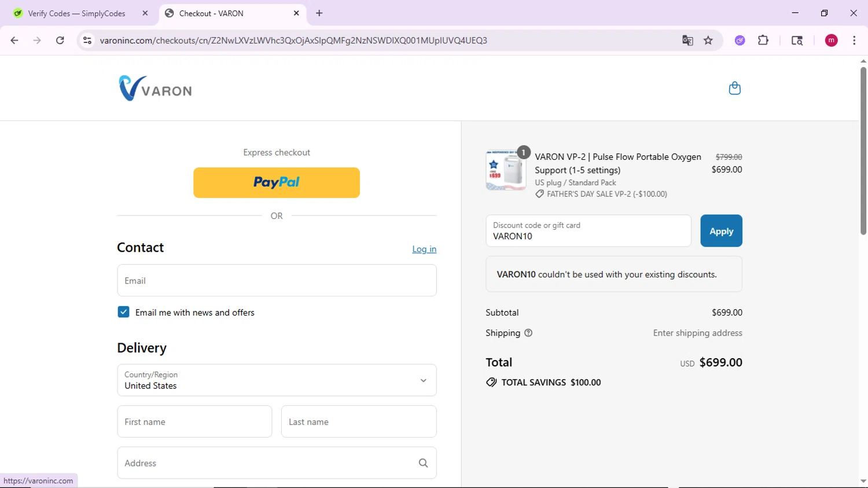This screenshot has width=868, height=488.
Task: Select the $699.00 total amount text
Action: (720, 362)
